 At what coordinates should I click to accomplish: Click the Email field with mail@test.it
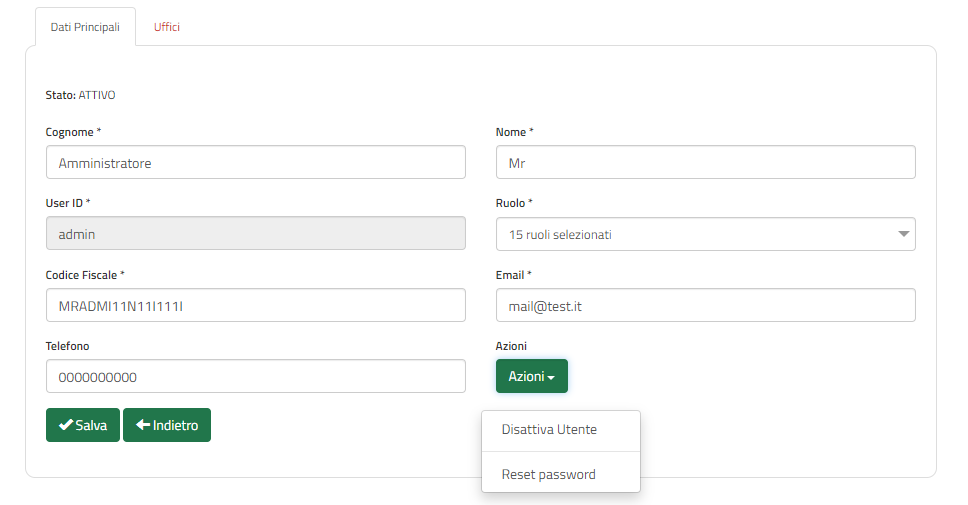[706, 305]
